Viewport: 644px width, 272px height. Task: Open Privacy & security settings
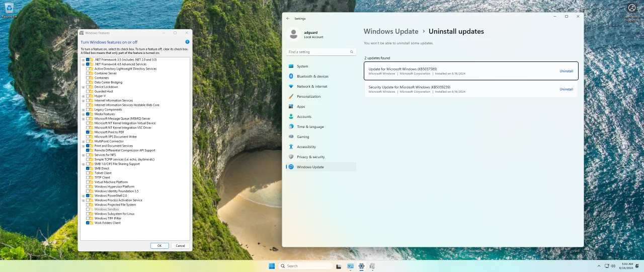(321, 157)
